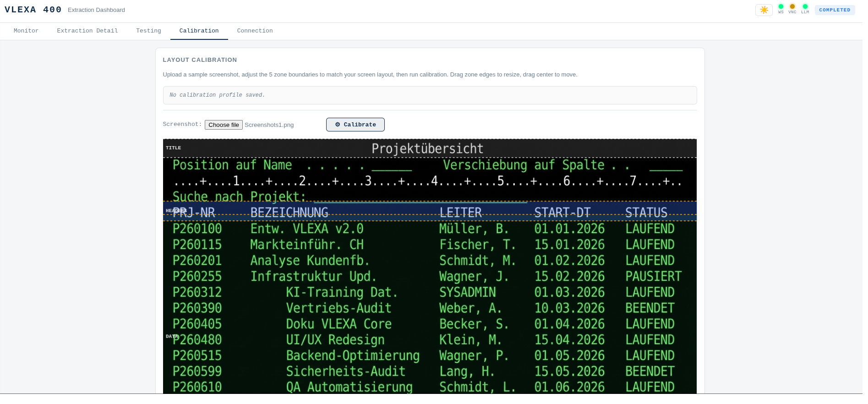Click the LEITER column header
This screenshot has width=868, height=404.
460,213
